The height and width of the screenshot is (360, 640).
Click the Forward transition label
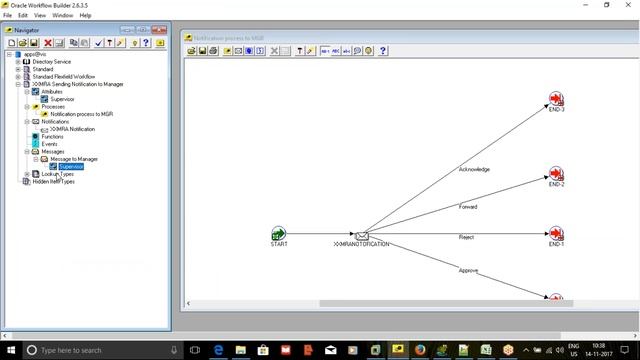(x=468, y=207)
